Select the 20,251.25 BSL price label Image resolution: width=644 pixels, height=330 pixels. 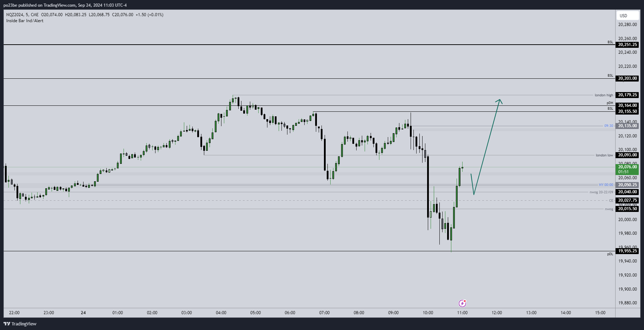click(627, 45)
